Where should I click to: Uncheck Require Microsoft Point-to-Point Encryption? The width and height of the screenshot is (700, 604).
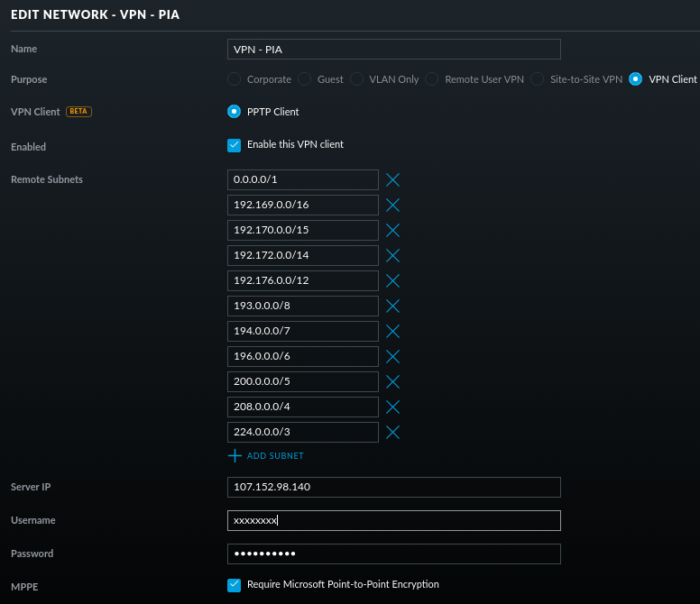coord(235,585)
